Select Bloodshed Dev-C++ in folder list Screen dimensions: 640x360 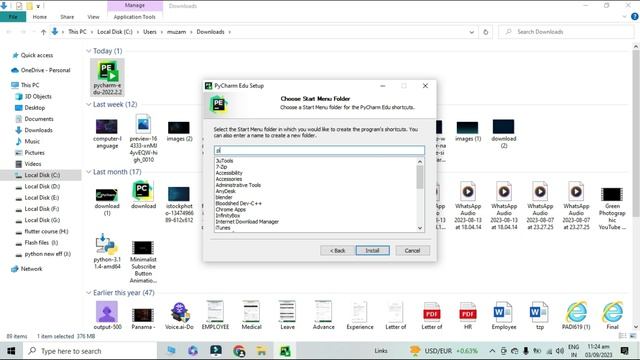[x=238, y=203]
